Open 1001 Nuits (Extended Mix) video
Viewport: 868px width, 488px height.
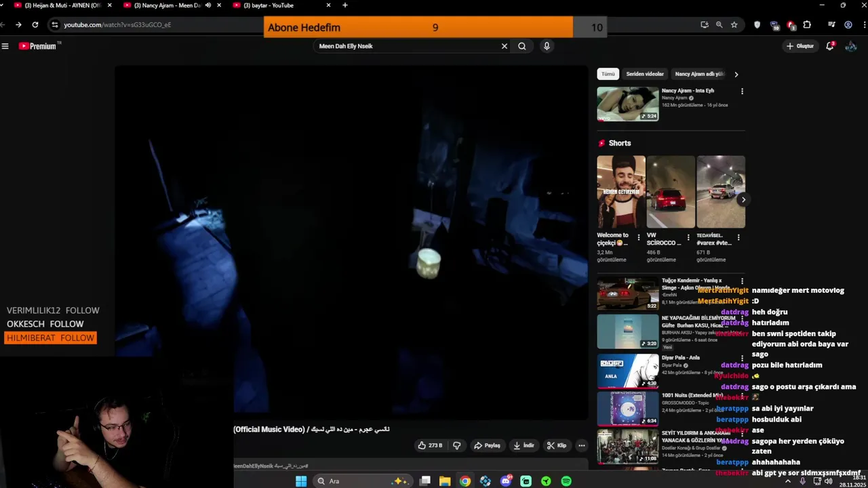(x=628, y=408)
